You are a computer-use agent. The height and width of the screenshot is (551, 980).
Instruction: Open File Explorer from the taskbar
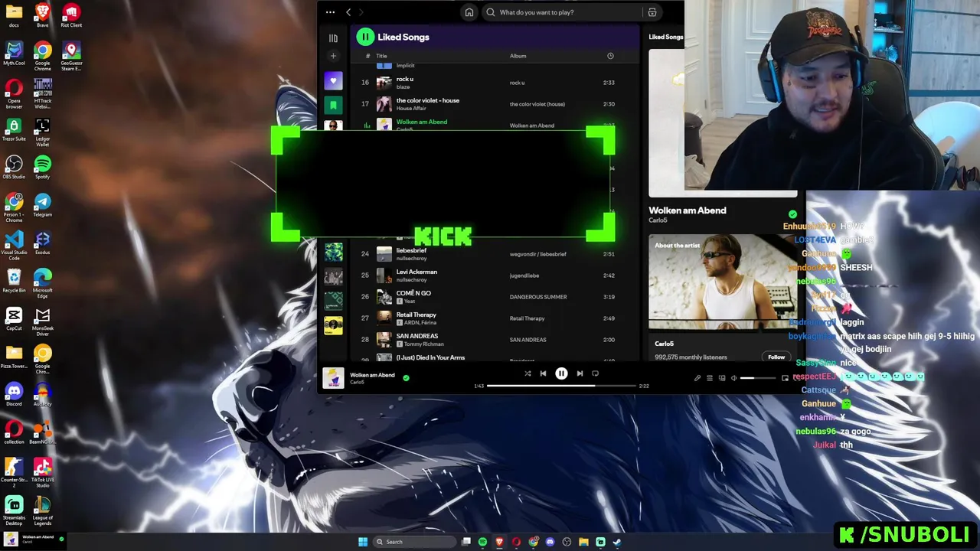(x=583, y=542)
